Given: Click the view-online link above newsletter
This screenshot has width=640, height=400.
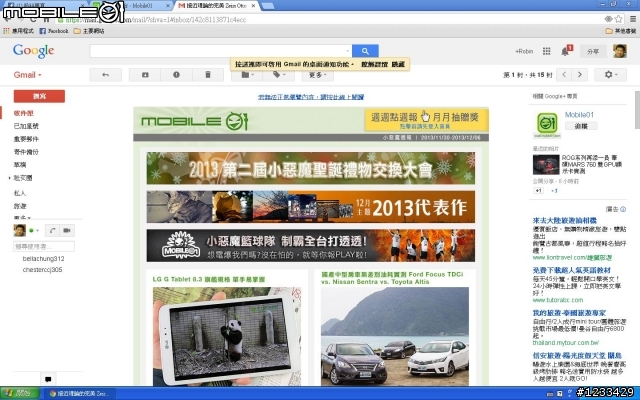Looking at the screenshot, I should (311, 97).
